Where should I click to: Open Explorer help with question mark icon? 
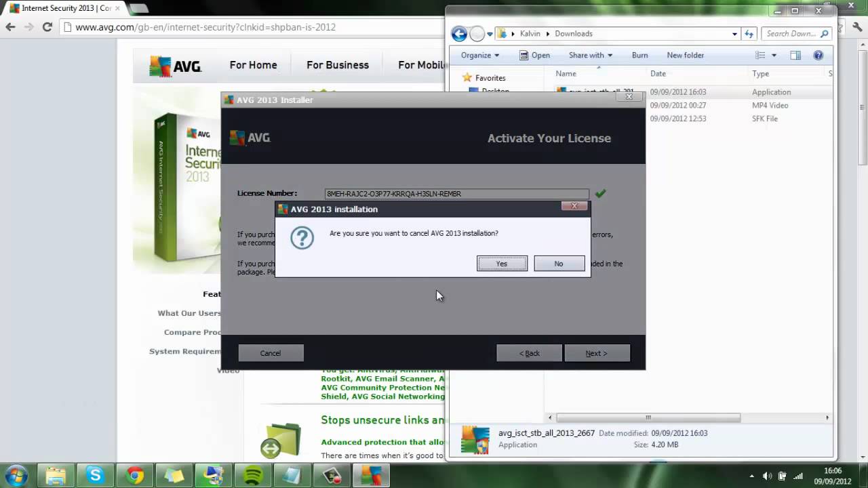pyautogui.click(x=818, y=56)
